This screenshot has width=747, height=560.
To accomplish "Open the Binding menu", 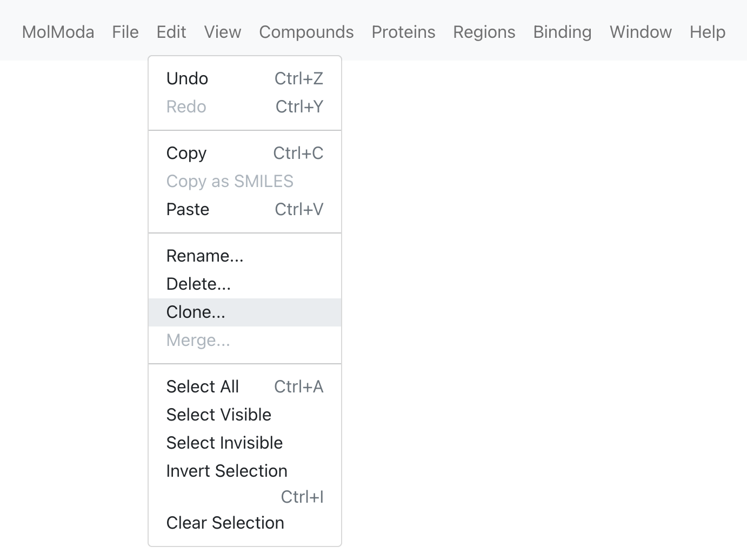I will [562, 32].
